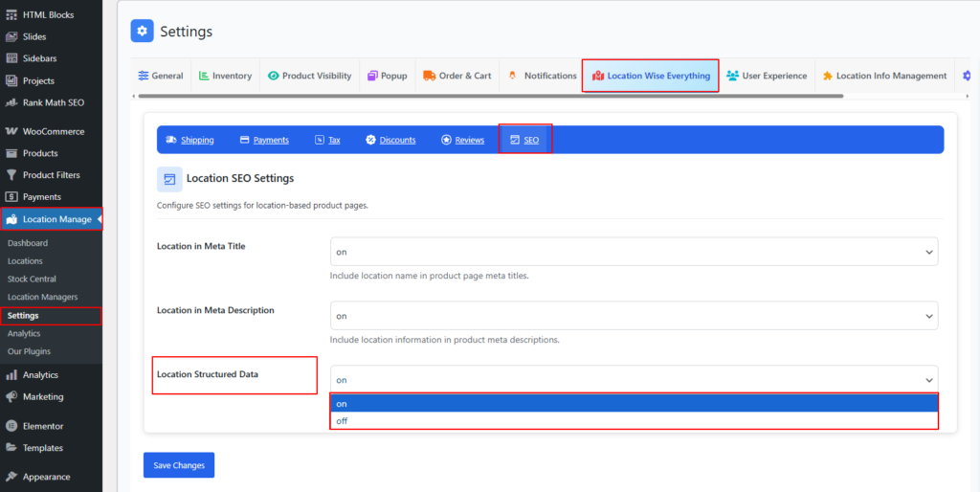
Task: Open the Location Structured Data dropdown
Action: click(634, 380)
